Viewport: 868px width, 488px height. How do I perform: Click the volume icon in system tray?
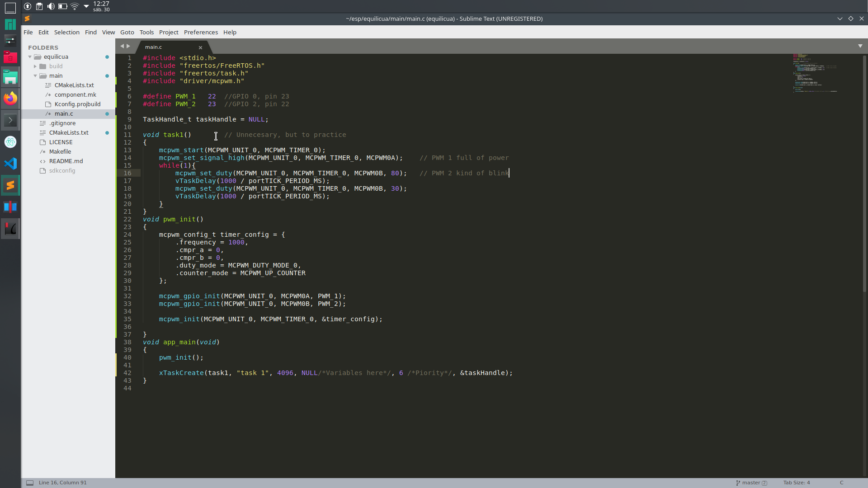[x=51, y=6]
